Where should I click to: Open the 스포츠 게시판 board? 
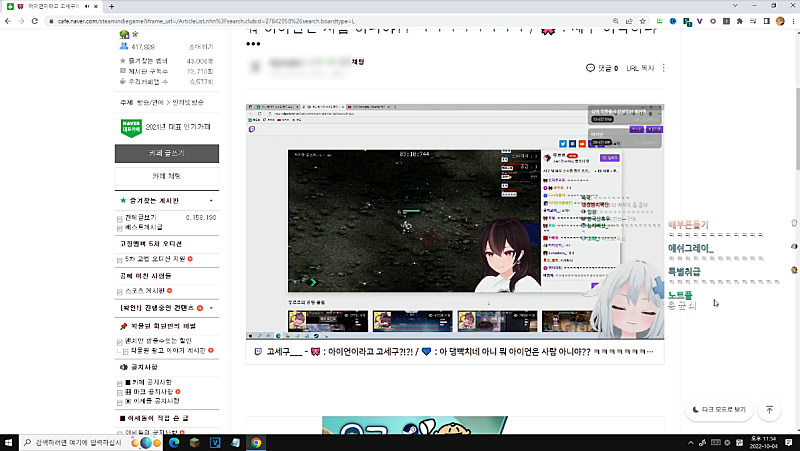point(145,291)
